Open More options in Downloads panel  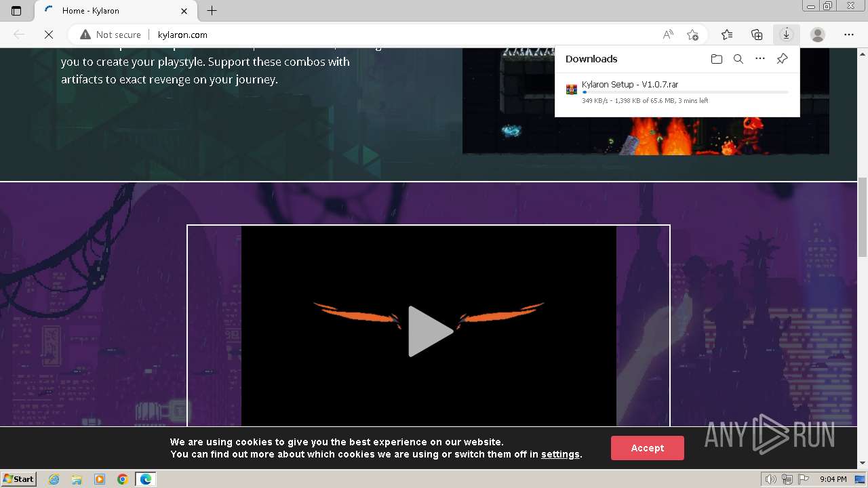tap(760, 59)
